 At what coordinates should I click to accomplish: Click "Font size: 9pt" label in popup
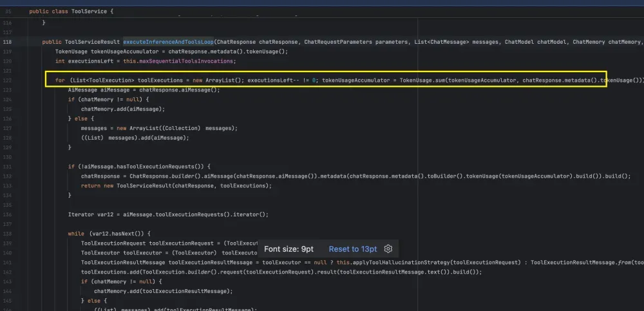pos(289,249)
